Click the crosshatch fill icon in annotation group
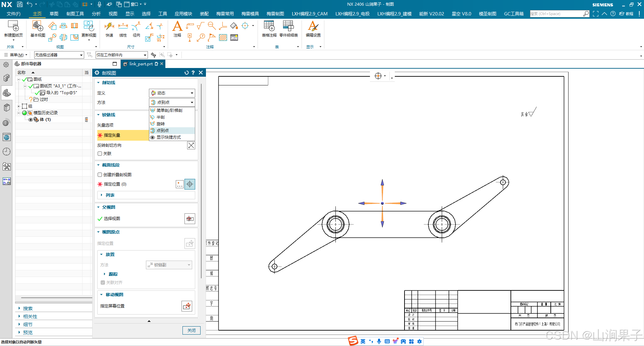The height and width of the screenshot is (346, 644). [x=223, y=38]
